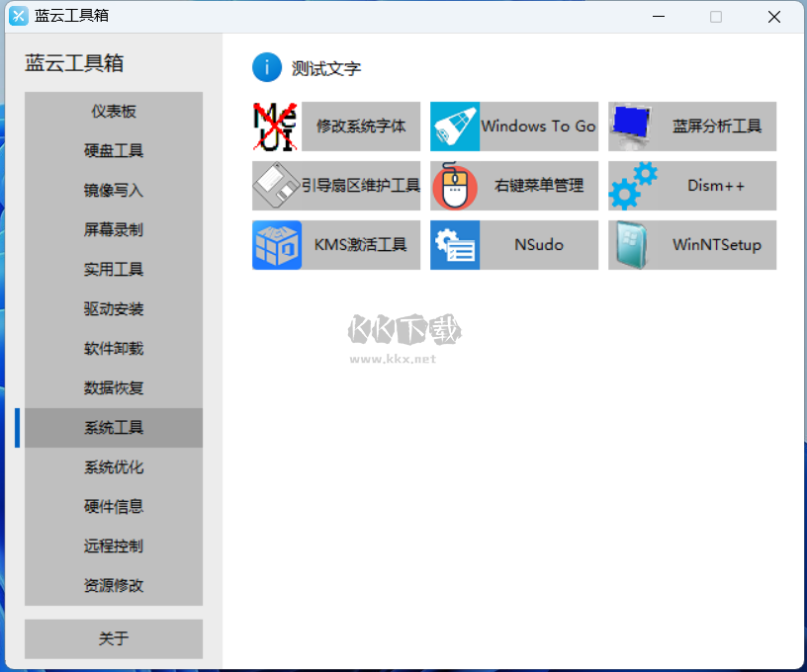
Task: Open the 右键菜单管理 context menu manager
Action: [x=513, y=186]
